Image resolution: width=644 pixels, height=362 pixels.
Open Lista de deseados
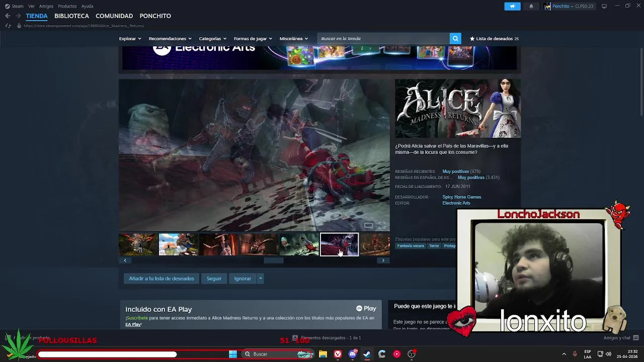coord(494,39)
